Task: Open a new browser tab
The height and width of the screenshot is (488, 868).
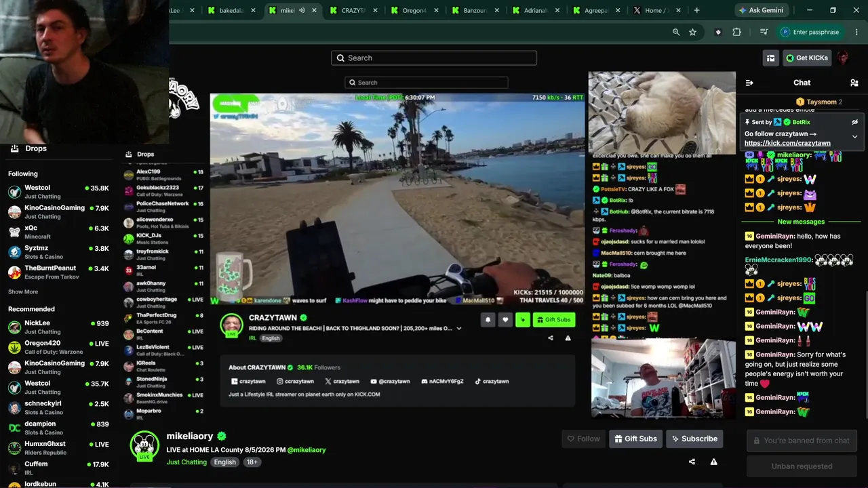Action: coord(696,10)
